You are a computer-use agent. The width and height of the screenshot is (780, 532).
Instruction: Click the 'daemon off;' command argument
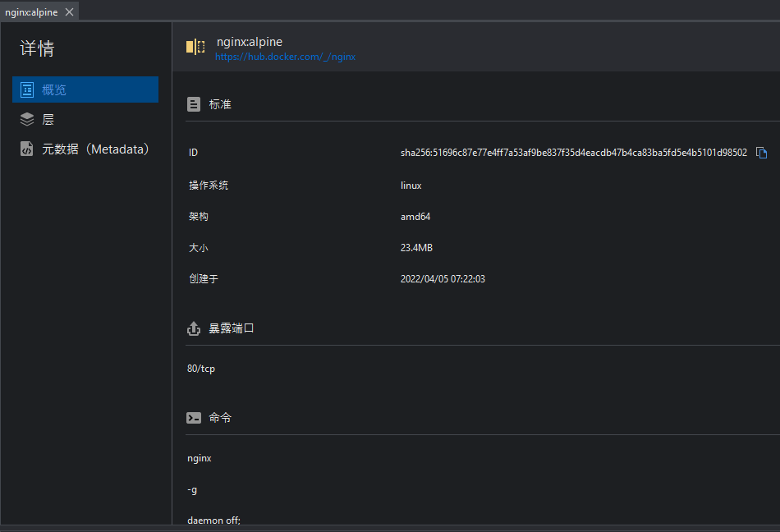[214, 520]
